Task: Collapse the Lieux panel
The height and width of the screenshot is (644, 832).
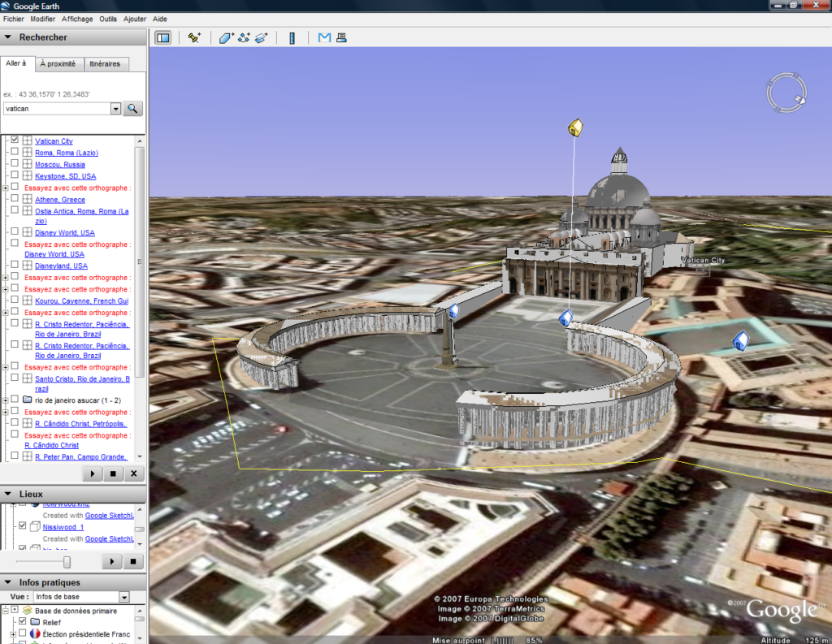Action: point(8,494)
